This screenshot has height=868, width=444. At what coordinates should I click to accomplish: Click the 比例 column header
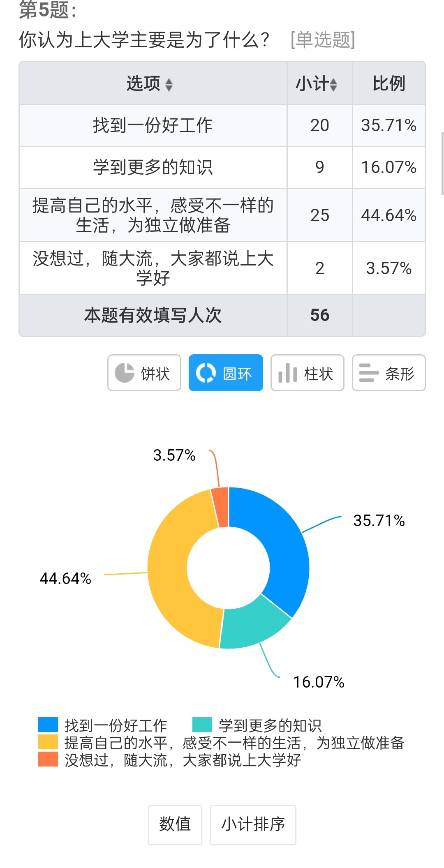388,84
